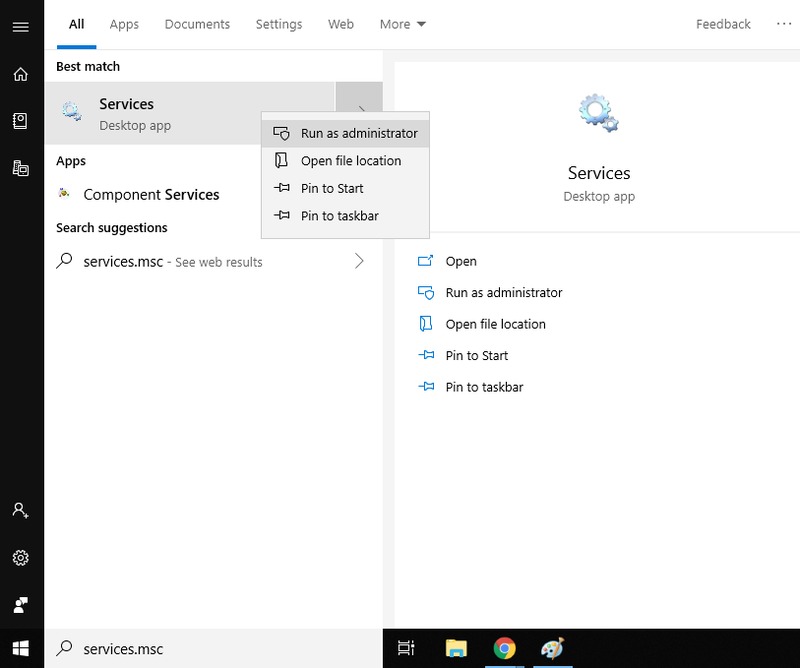Click the Task View icon on taskbar
The height and width of the screenshot is (668, 800).
(x=406, y=648)
